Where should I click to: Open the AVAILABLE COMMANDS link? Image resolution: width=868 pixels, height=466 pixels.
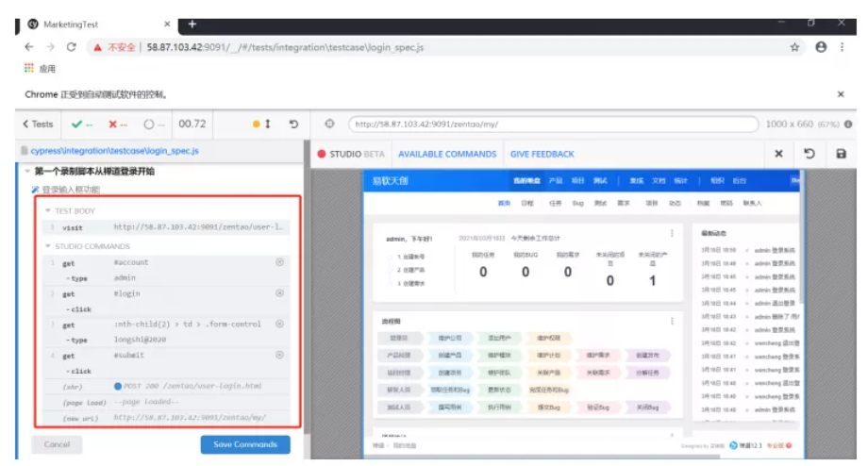click(447, 154)
